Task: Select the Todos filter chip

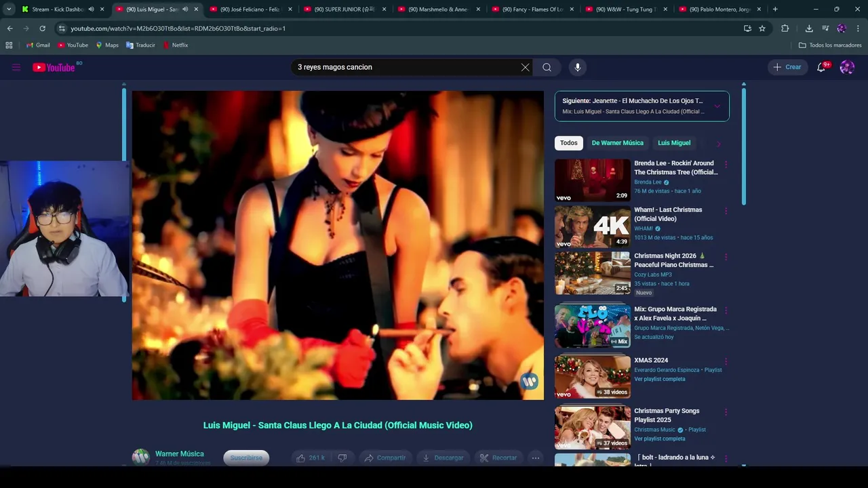Action: [569, 143]
